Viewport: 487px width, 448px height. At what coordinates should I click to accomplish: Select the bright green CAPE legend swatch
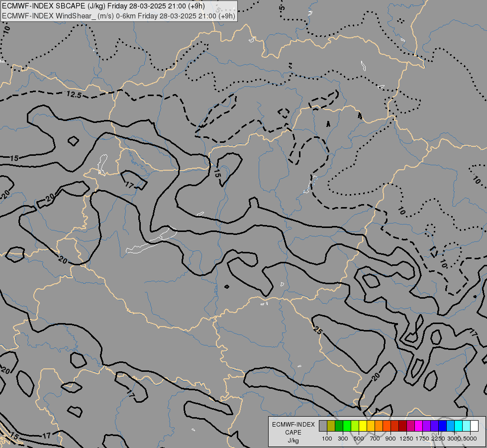347,426
